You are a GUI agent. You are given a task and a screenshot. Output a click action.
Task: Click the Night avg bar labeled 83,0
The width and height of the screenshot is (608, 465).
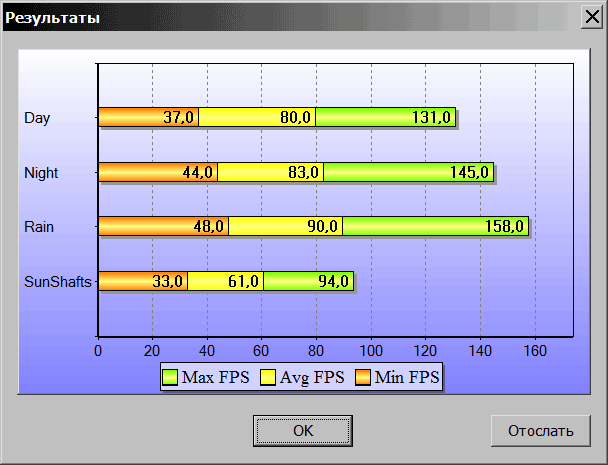270,172
